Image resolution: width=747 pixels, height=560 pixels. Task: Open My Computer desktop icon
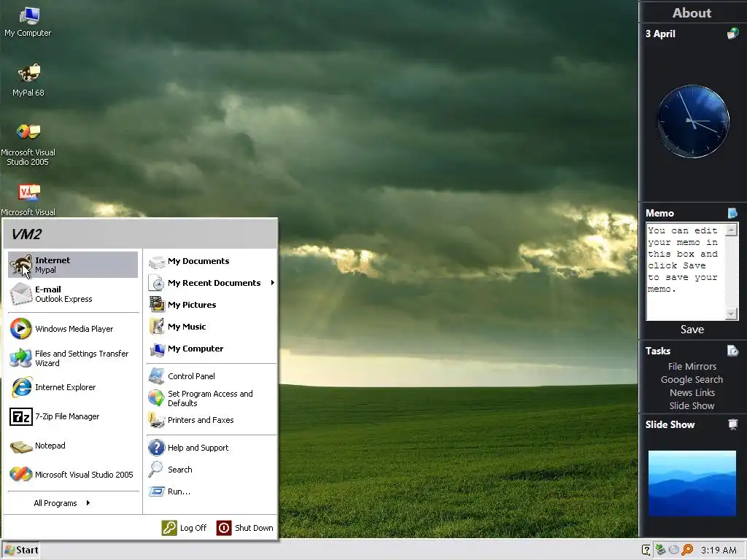[28, 22]
